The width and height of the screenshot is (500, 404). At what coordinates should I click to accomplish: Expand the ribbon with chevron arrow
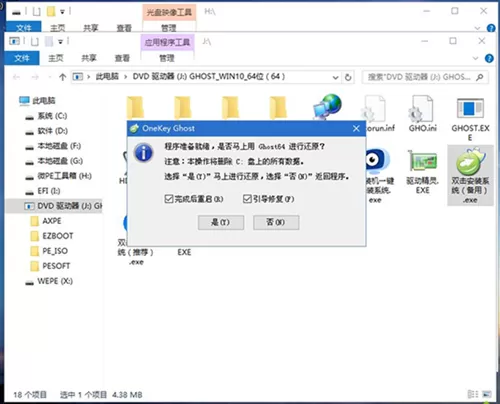476,59
